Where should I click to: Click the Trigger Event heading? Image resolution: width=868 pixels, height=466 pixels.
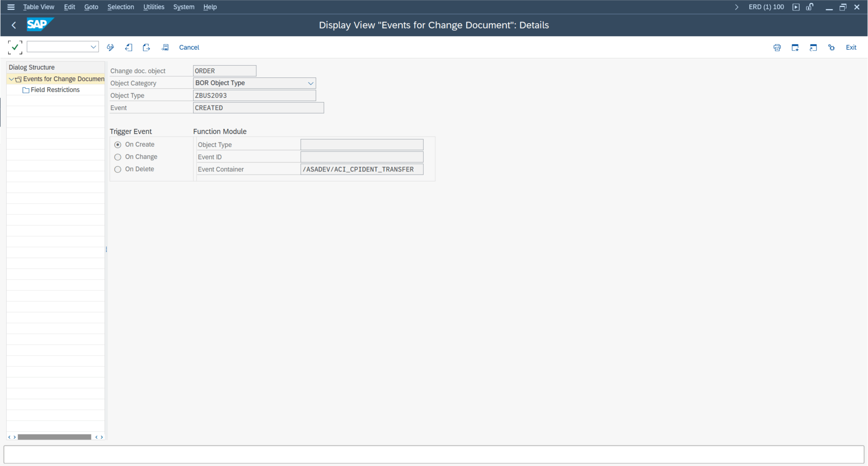coord(131,132)
